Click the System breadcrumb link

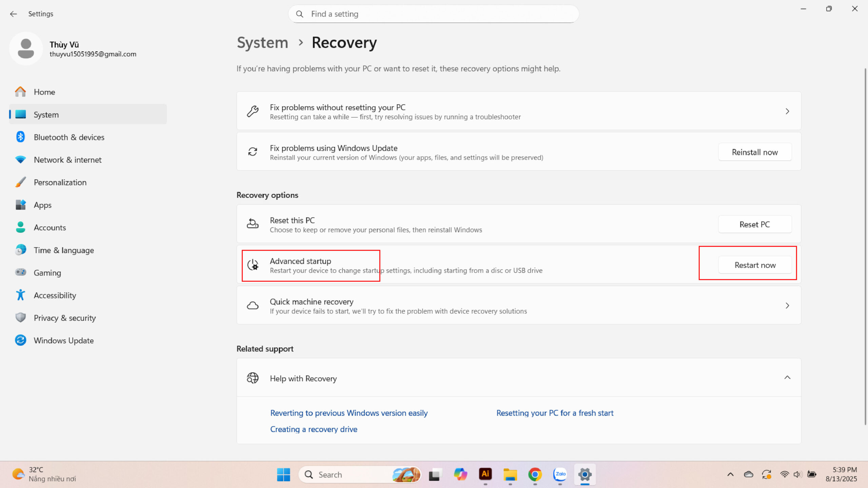pos(262,43)
